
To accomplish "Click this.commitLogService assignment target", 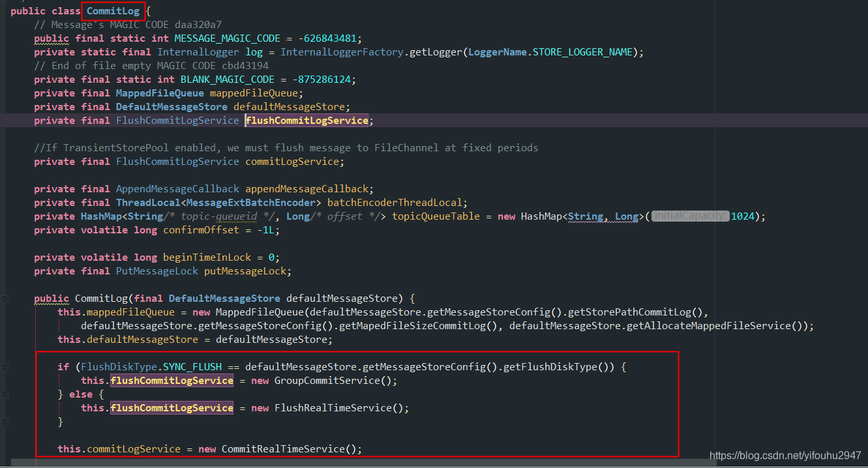I will click(x=119, y=449).
